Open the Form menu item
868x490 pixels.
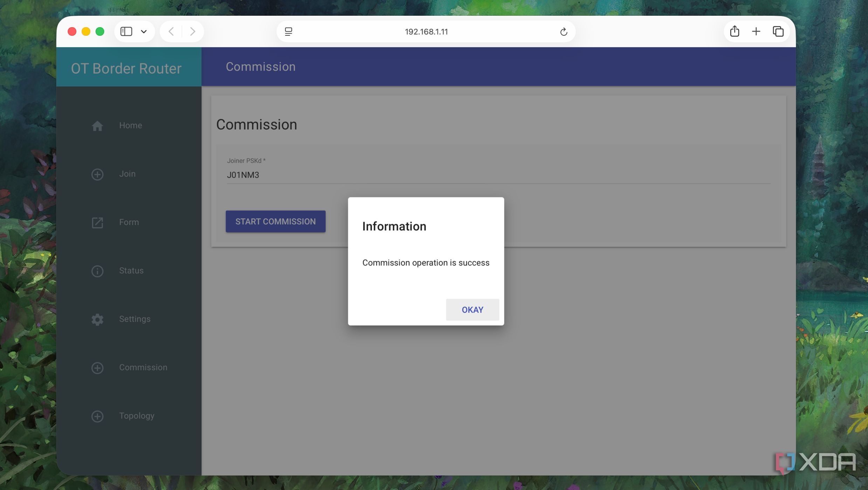(129, 222)
